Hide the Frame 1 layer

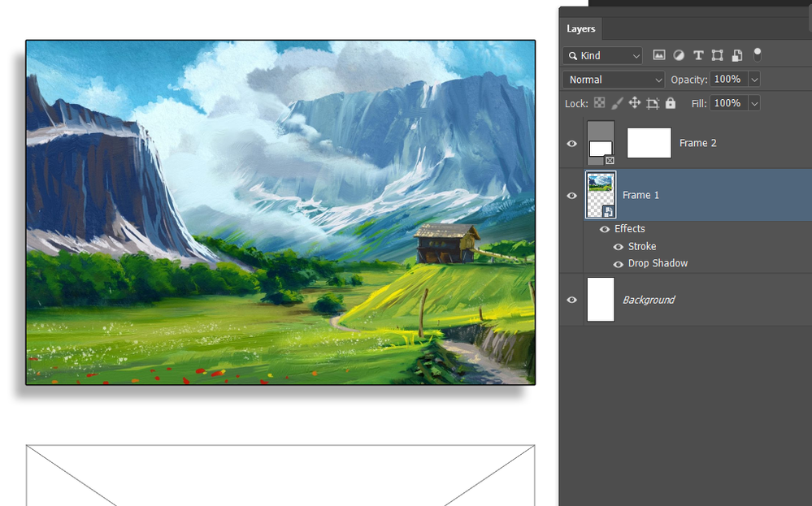click(x=571, y=196)
